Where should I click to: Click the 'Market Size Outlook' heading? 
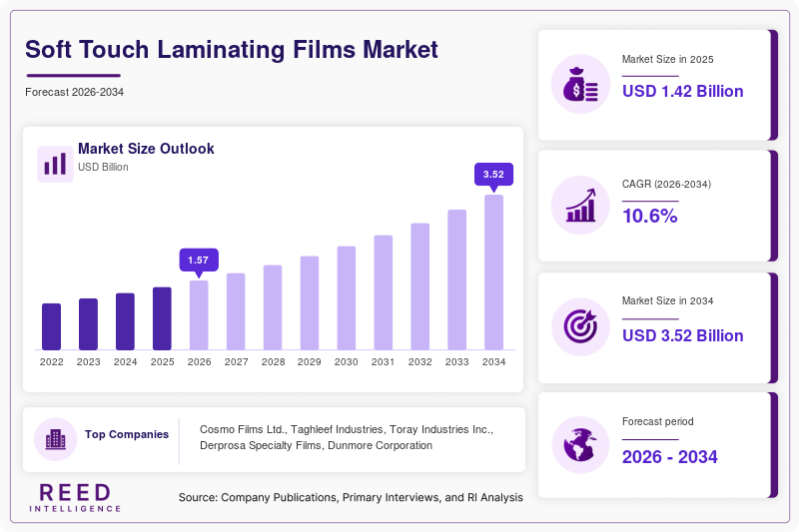[146, 149]
